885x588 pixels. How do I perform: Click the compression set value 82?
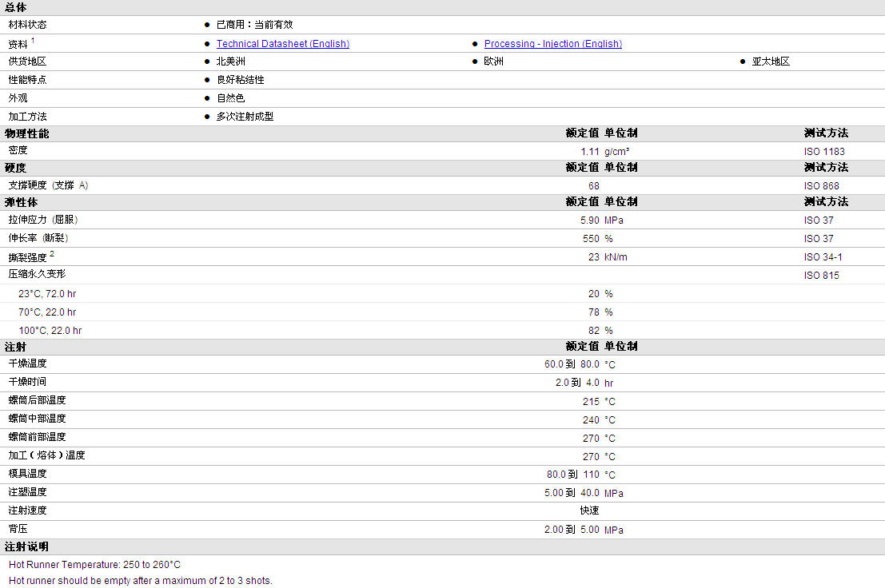(594, 331)
